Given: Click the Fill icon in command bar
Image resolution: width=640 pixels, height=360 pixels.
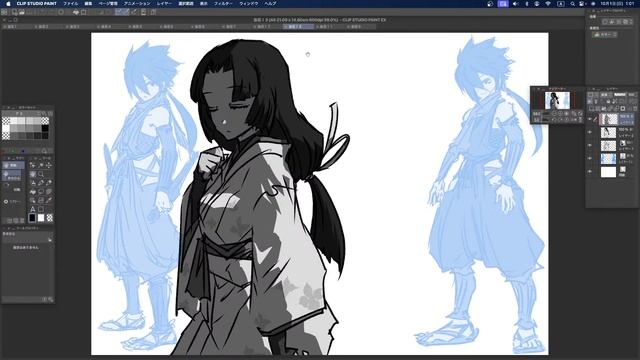Looking at the screenshot, I should [76, 12].
